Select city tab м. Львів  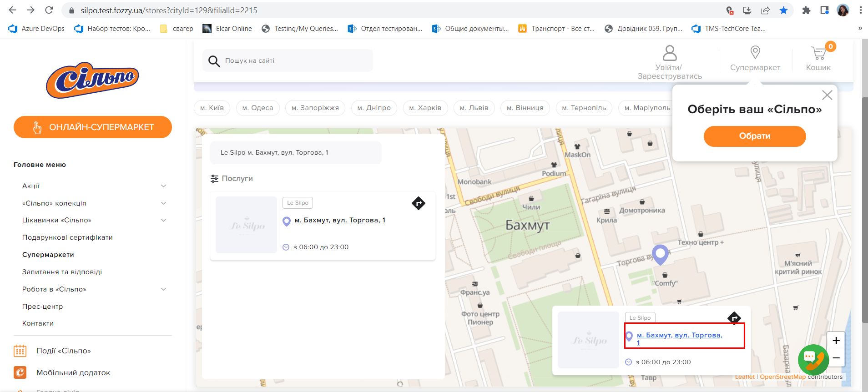474,108
